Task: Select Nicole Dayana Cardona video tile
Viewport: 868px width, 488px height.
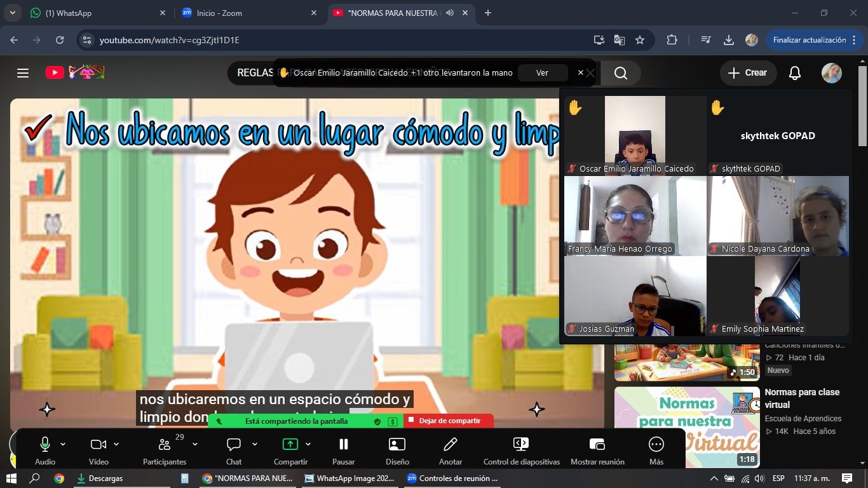Action: pyautogui.click(x=778, y=216)
